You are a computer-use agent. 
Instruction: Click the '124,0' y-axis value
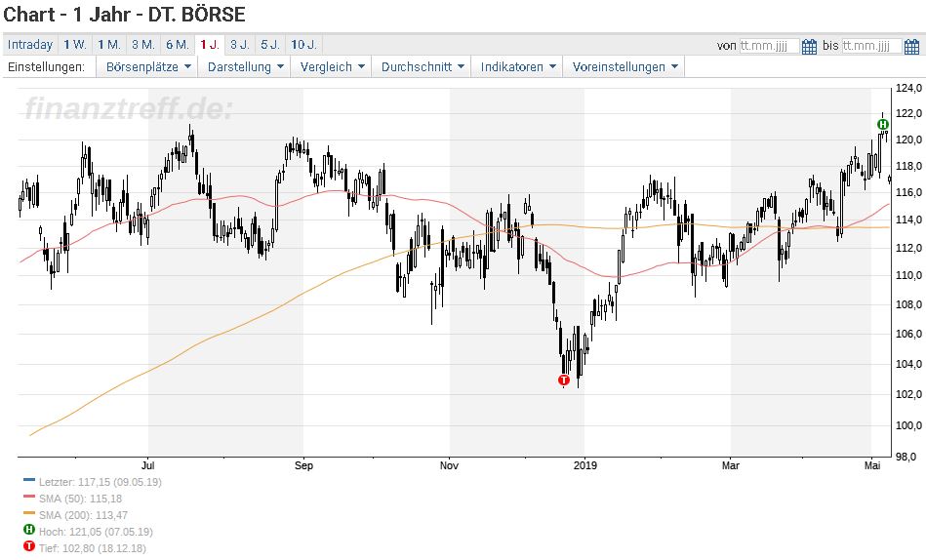pyautogui.click(x=908, y=88)
